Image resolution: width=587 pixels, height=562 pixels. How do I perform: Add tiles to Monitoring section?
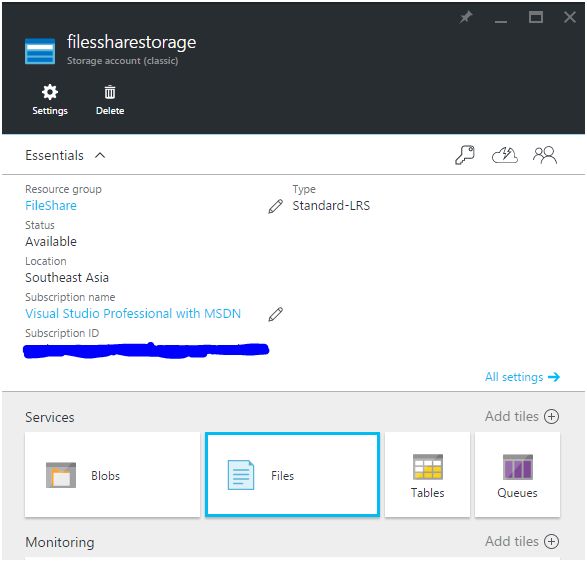tap(522, 541)
